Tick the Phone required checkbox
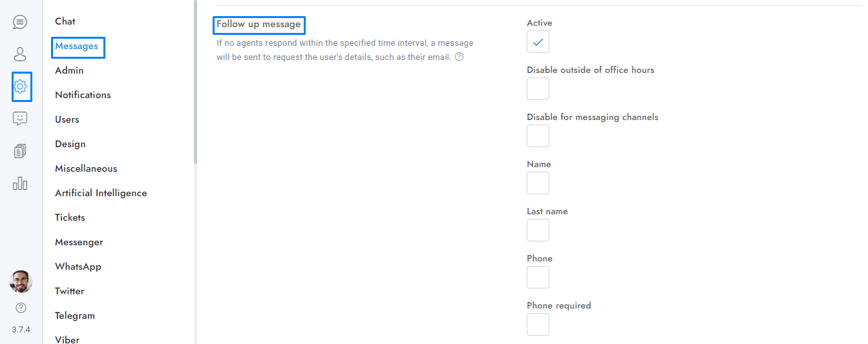Image resolution: width=868 pixels, height=344 pixels. click(538, 324)
